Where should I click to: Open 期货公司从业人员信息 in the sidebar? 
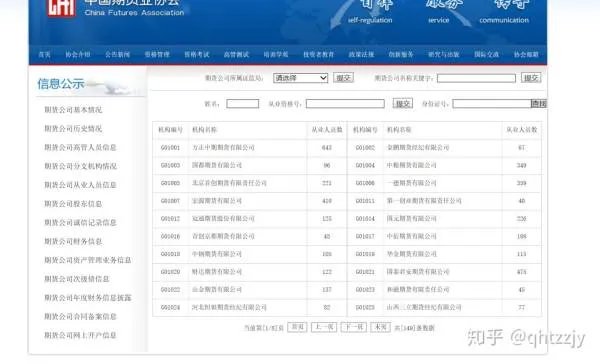tap(80, 185)
